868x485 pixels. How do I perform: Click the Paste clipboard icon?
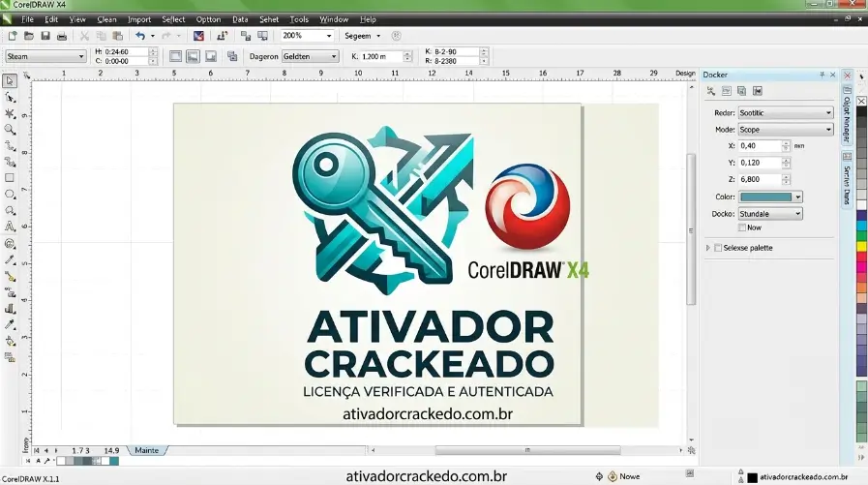117,36
